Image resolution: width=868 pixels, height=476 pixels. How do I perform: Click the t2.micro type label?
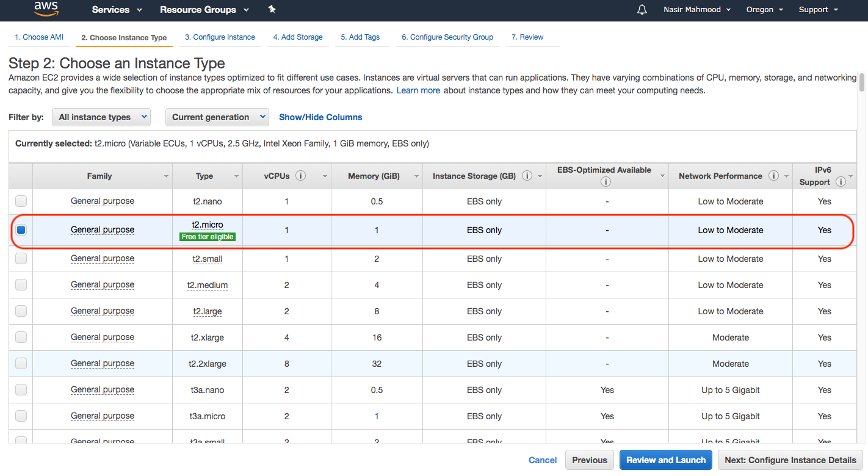pyautogui.click(x=208, y=225)
